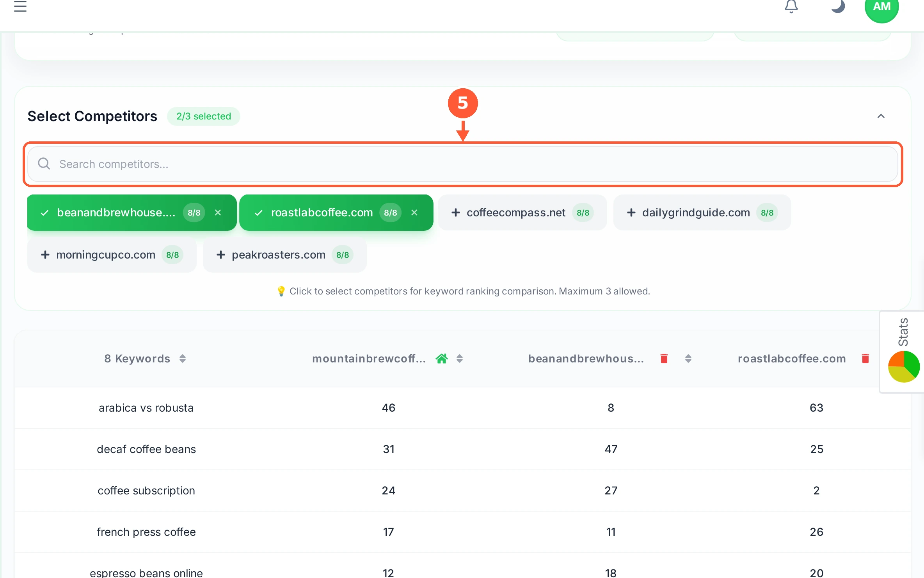Select the decaf coffee beans keyword
Image resolution: width=924 pixels, height=578 pixels.
tap(146, 449)
